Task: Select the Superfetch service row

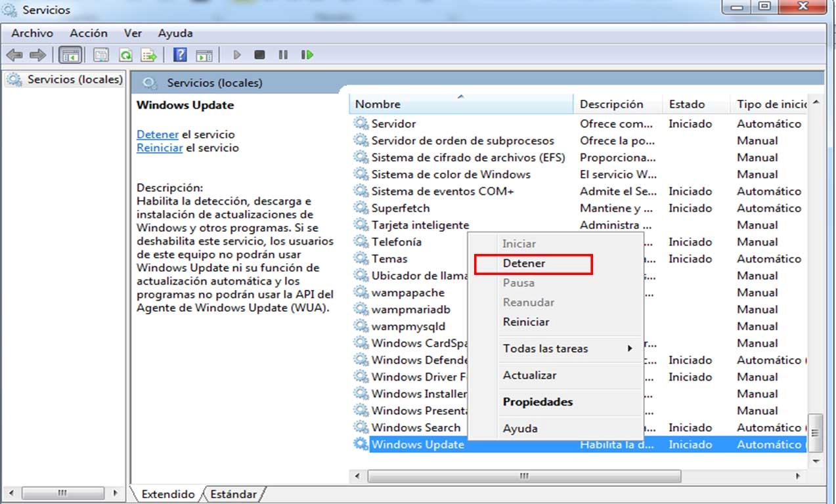Action: click(x=401, y=208)
